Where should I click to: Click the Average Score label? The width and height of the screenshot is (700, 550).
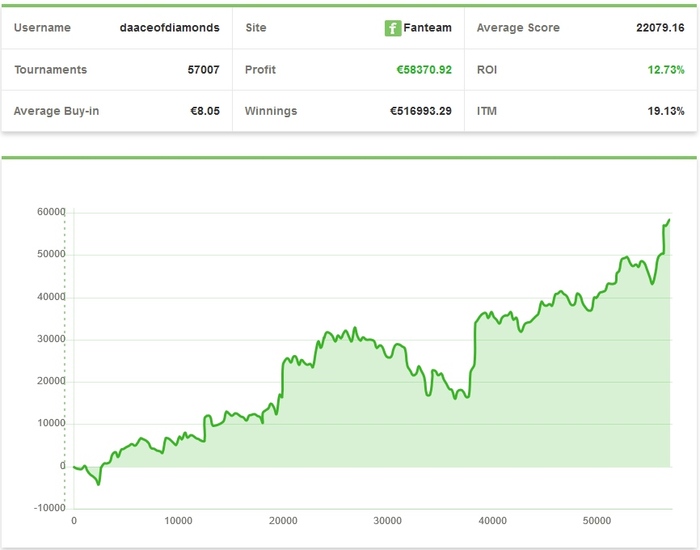(518, 28)
